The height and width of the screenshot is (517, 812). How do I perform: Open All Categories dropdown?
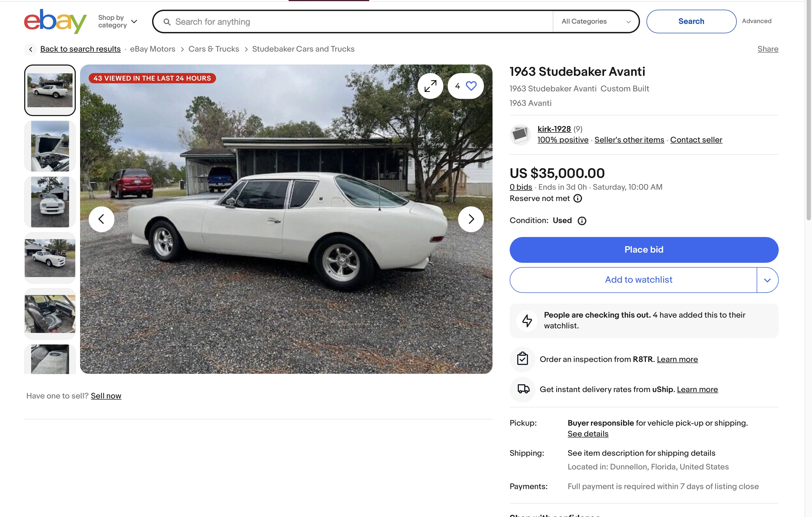coord(595,21)
